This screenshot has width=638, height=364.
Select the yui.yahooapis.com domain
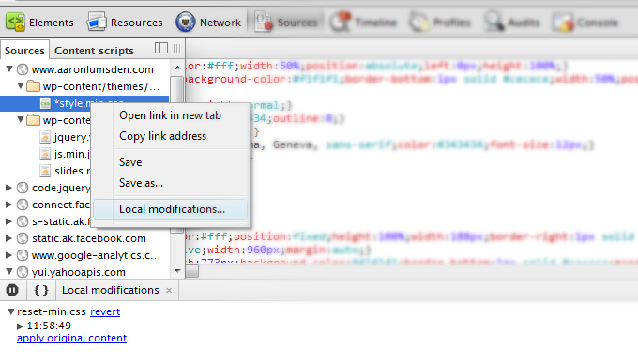[78, 272]
